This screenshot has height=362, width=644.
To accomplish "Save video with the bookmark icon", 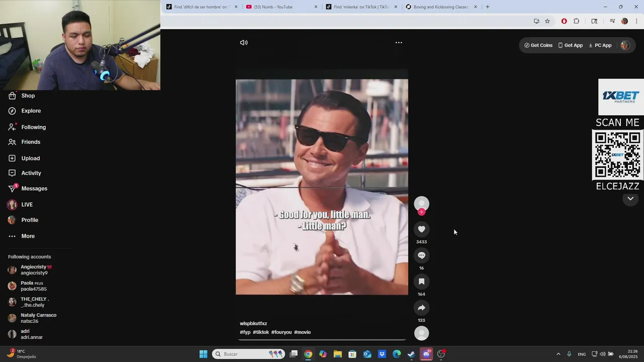I will click(x=422, y=282).
